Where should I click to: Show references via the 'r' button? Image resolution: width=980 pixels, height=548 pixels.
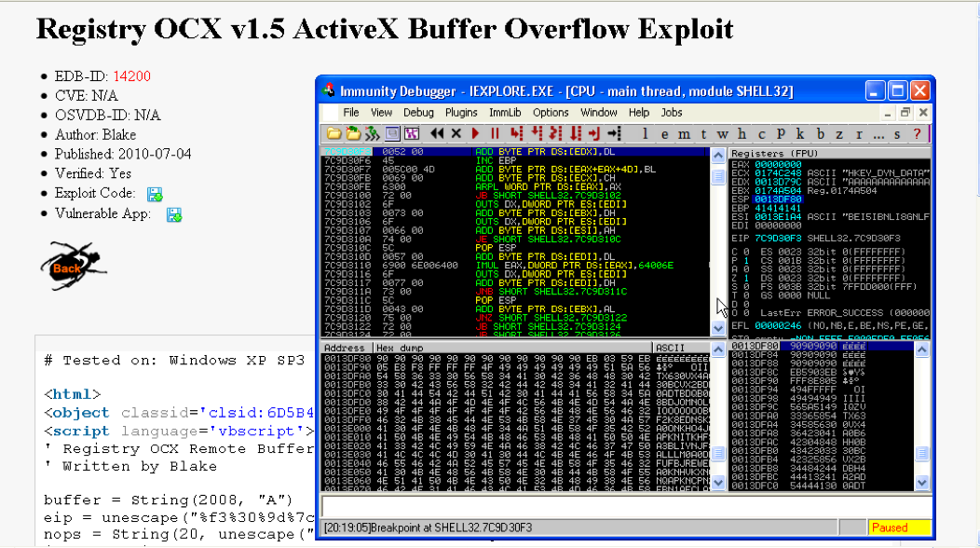[x=859, y=133]
